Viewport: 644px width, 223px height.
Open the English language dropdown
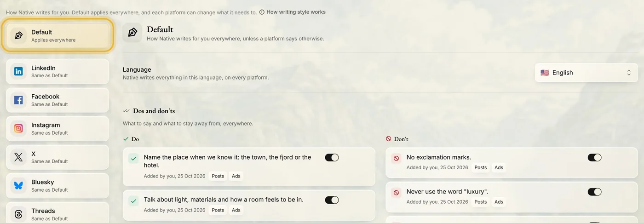[586, 73]
